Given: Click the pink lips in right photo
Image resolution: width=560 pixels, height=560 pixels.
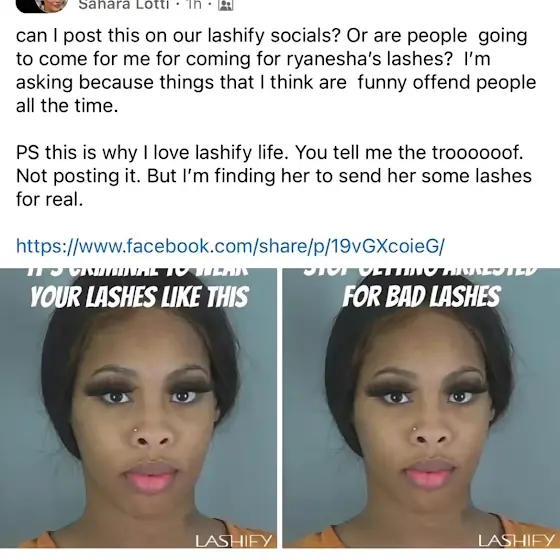Looking at the screenshot, I should [430, 475].
